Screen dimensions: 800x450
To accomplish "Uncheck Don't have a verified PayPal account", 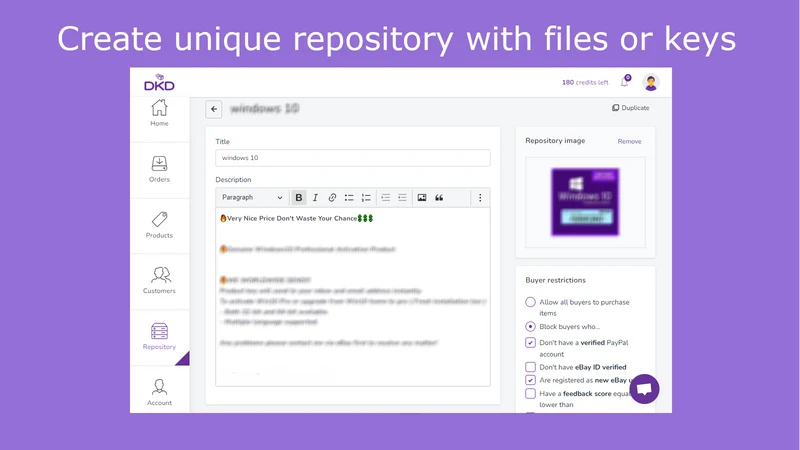I will tap(531, 342).
